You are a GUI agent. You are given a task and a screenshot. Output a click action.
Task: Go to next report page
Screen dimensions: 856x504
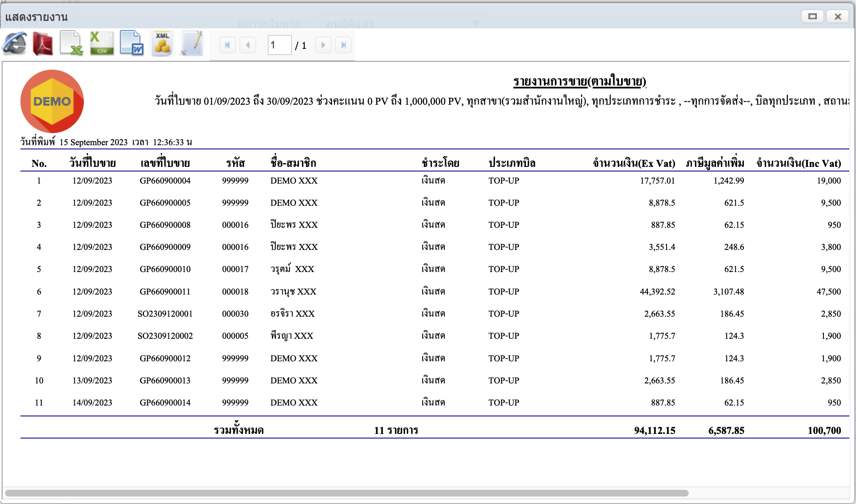[323, 45]
